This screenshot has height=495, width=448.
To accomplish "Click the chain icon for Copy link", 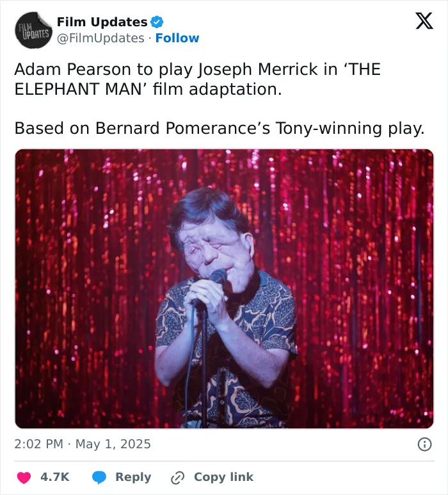I will [x=177, y=477].
